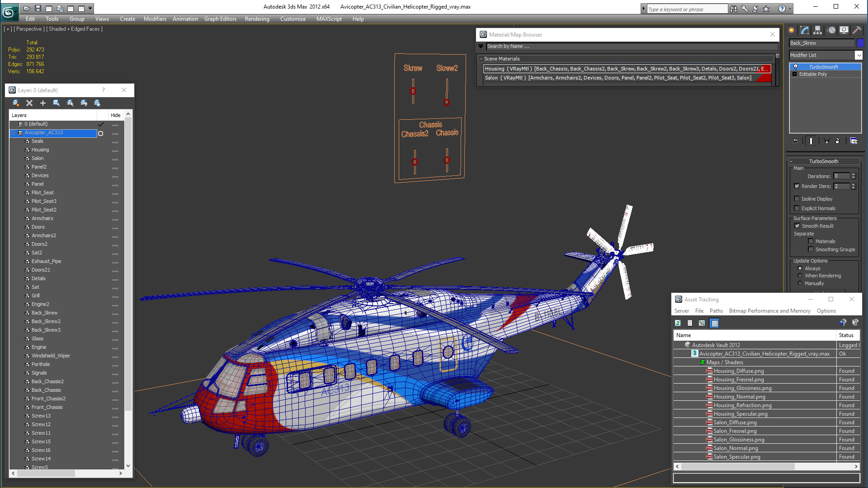Click Tree View icon in Asset Tracking
This screenshot has height=488, width=868.
point(702,323)
